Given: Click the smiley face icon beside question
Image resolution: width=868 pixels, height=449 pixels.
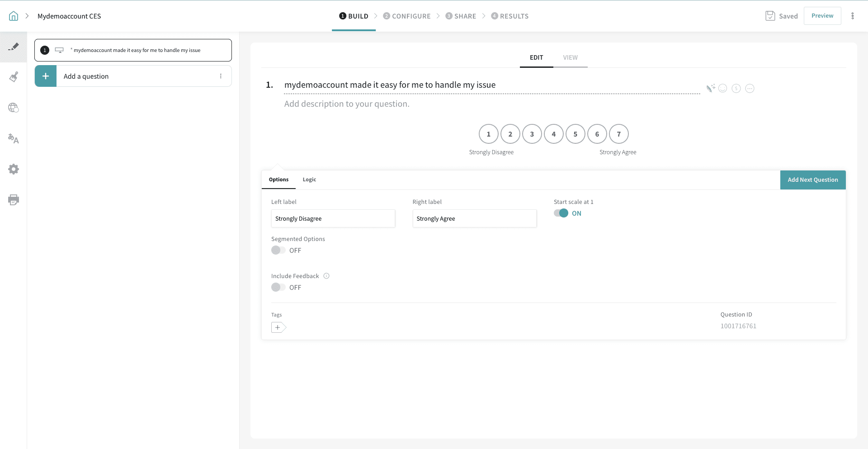Looking at the screenshot, I should click(723, 88).
